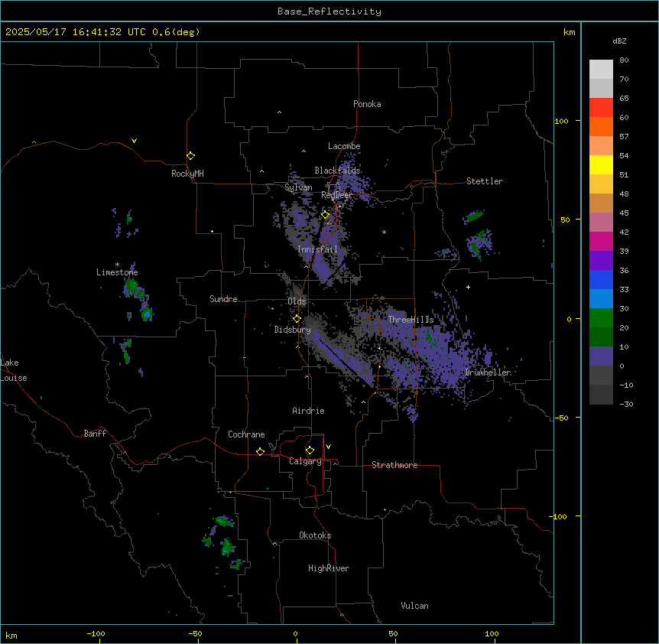659x644 pixels.
Task: Click the yellow V marker northwest of RockyMH
Action: tap(134, 141)
